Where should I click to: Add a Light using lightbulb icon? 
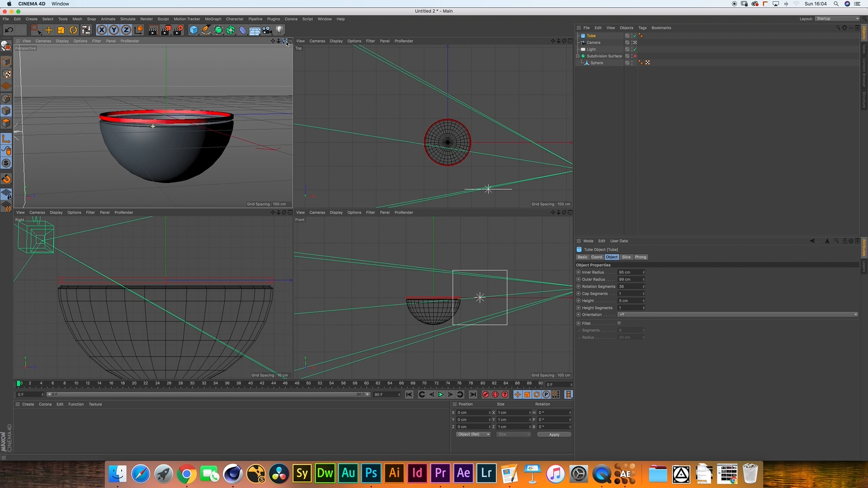tap(279, 30)
